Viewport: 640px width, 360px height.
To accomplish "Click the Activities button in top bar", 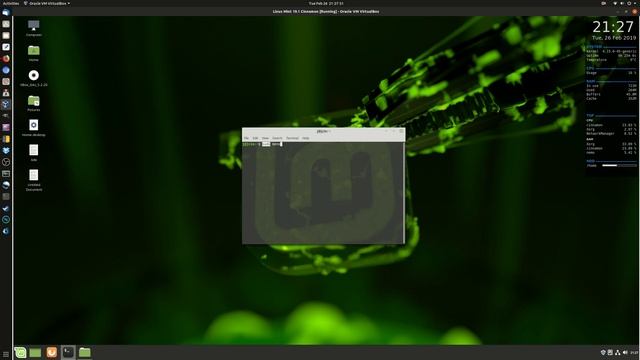I will click(11, 3).
